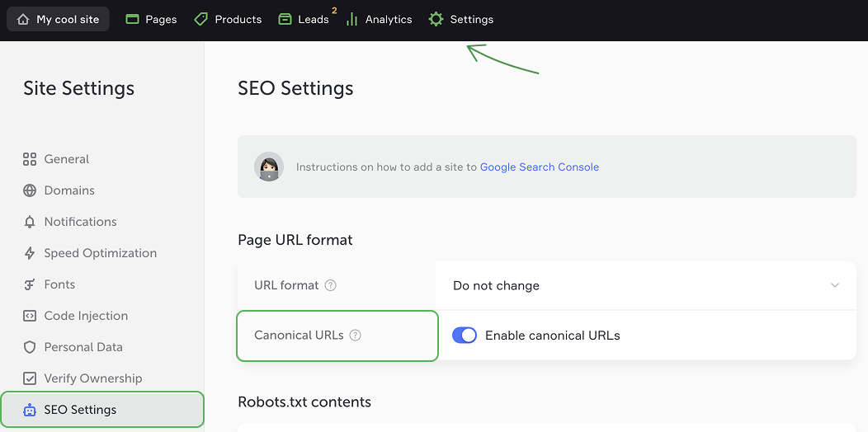Open the Pages tab
The image size is (868, 432).
point(151,19)
